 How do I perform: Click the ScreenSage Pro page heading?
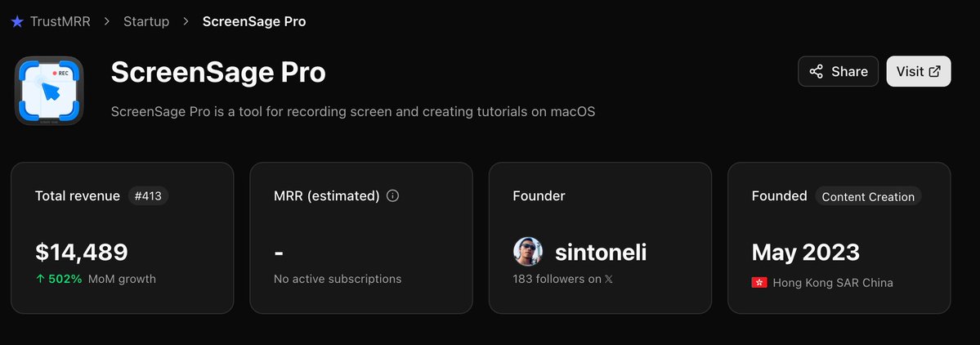coord(218,73)
